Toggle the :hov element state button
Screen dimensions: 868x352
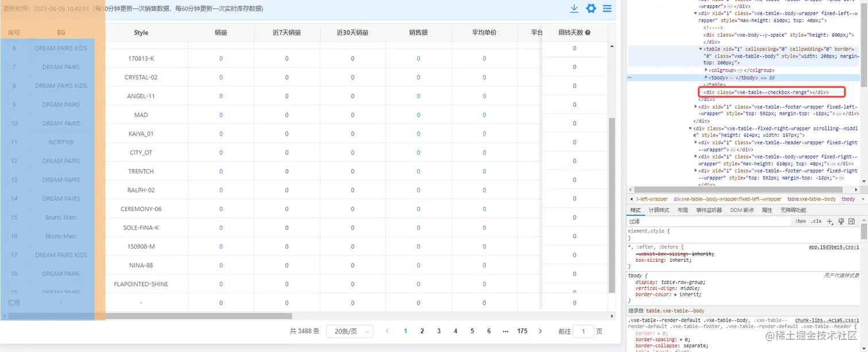point(800,221)
